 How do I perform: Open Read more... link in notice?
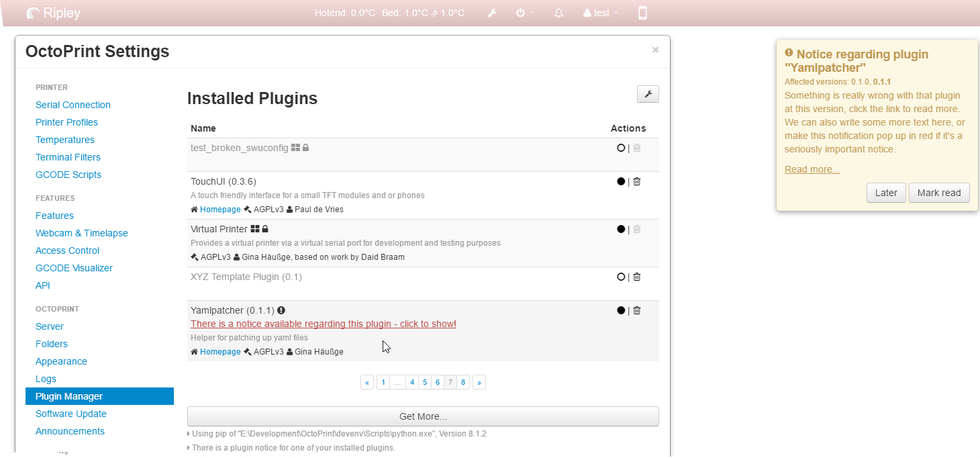pyautogui.click(x=812, y=169)
